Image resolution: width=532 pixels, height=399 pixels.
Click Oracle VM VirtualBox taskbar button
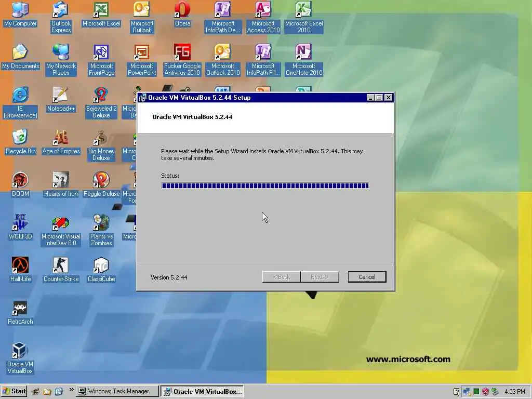(x=203, y=391)
